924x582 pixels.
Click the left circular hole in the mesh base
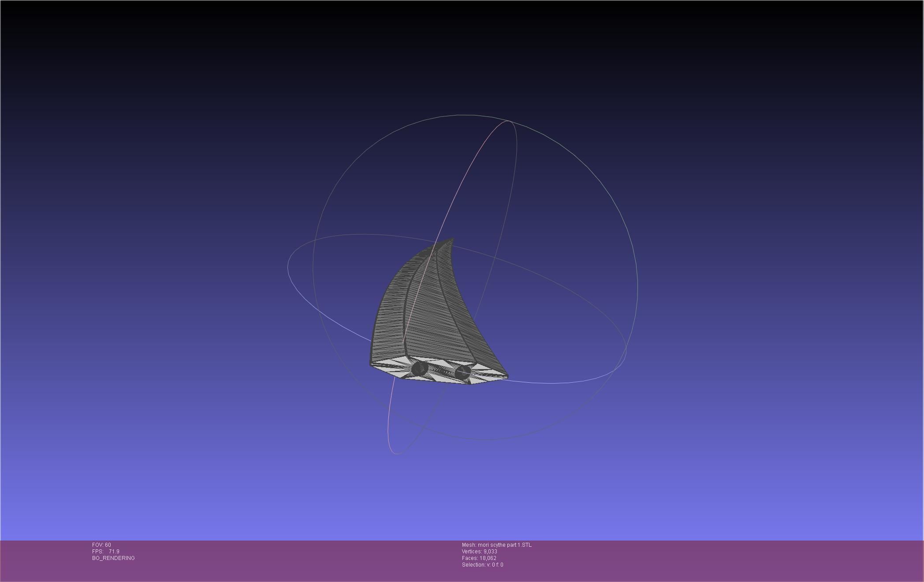[x=419, y=369]
